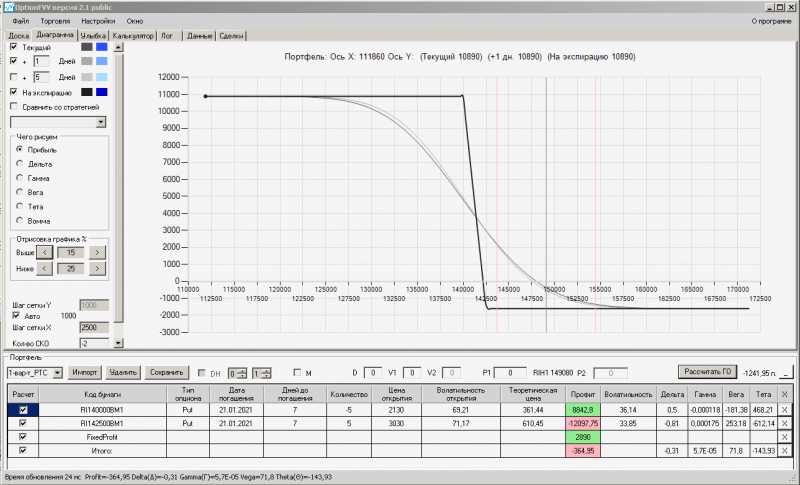The width and height of the screenshot is (800, 485).
Task: Switch to the Данные tab
Action: (199, 36)
